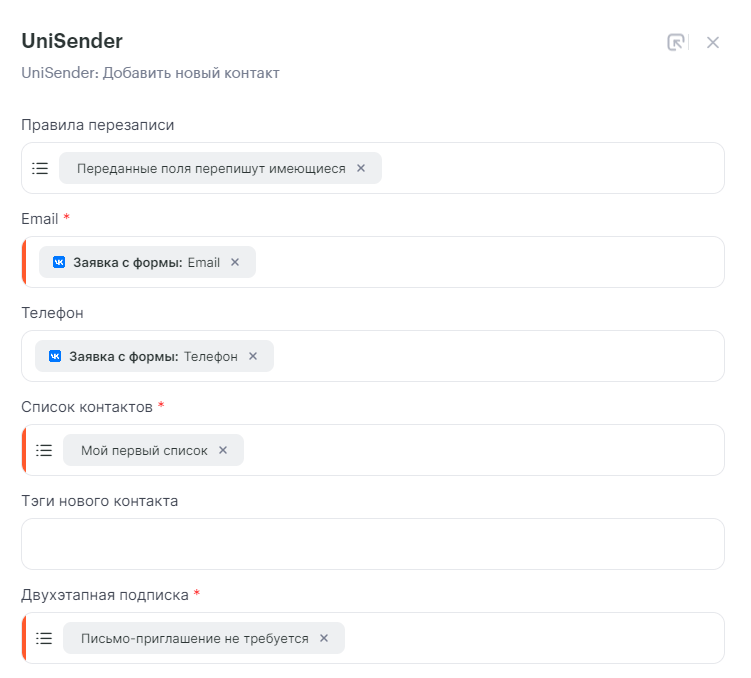
Task: Select 'Письмо-приглашение не требуется' chip
Action: (x=194, y=638)
